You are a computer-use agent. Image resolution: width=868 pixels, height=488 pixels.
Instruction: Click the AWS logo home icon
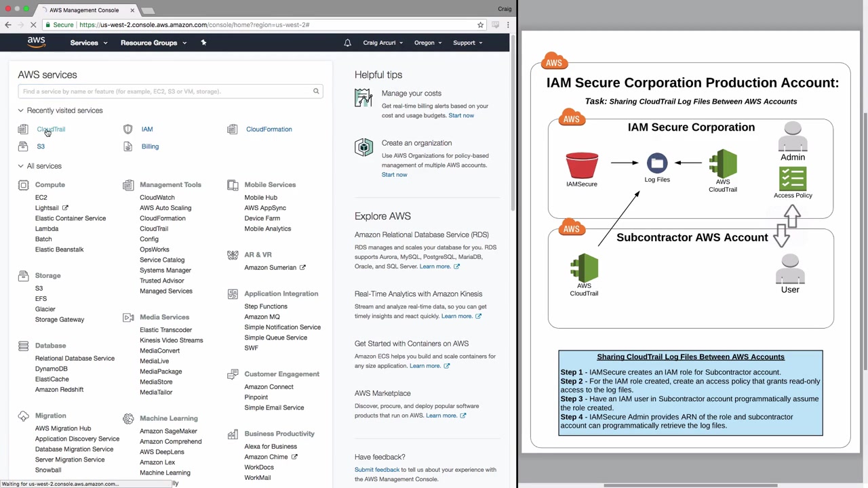coord(37,42)
